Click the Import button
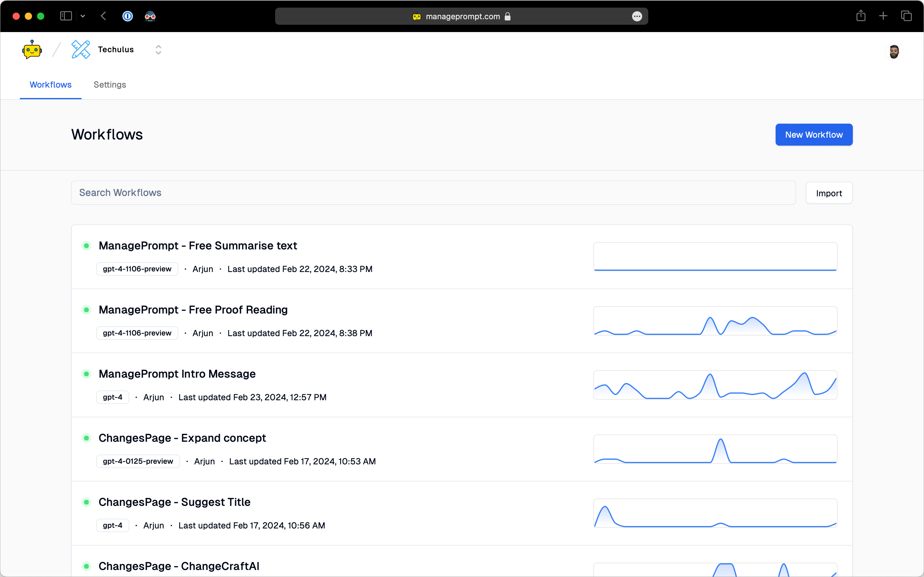This screenshot has height=577, width=924. pos(829,193)
